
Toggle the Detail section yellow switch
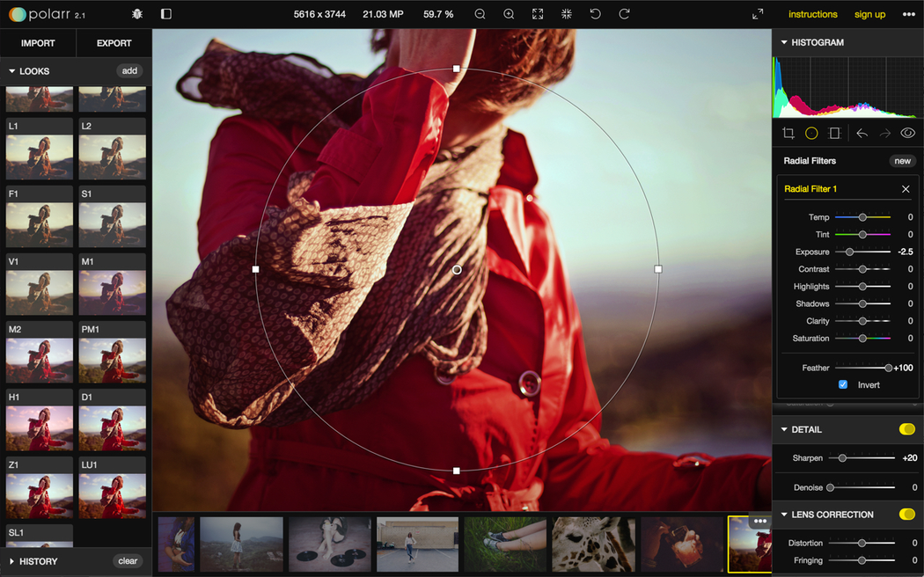906,429
